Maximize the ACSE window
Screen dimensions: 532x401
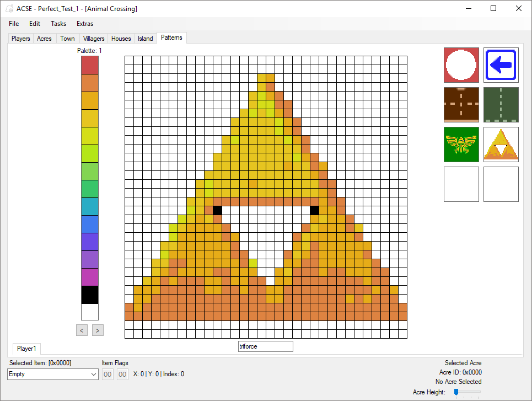pyautogui.click(x=493, y=8)
